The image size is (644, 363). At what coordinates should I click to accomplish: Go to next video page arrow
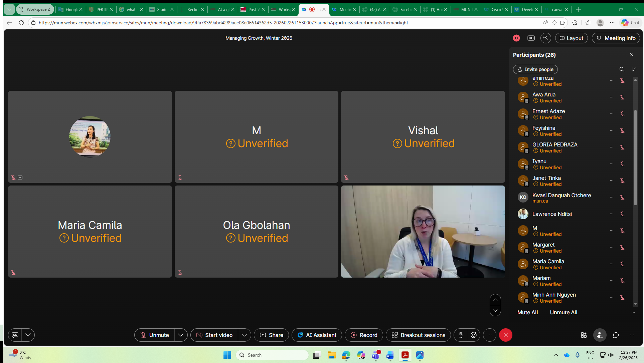(x=495, y=311)
